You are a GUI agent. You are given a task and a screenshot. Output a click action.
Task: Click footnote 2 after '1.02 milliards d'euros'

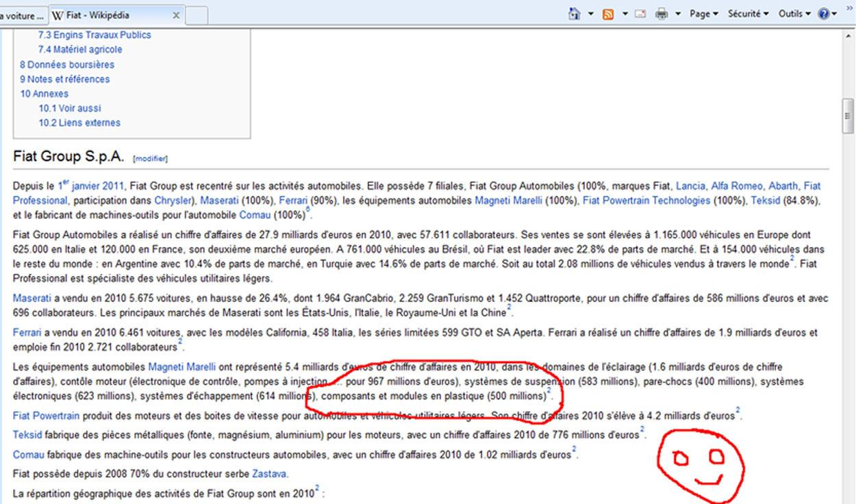[574, 450]
